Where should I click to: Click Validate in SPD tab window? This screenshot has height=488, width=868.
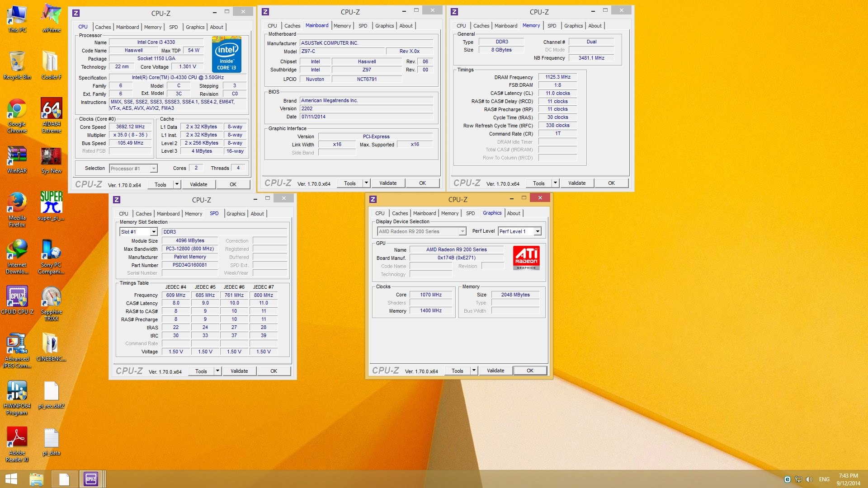[x=239, y=371]
